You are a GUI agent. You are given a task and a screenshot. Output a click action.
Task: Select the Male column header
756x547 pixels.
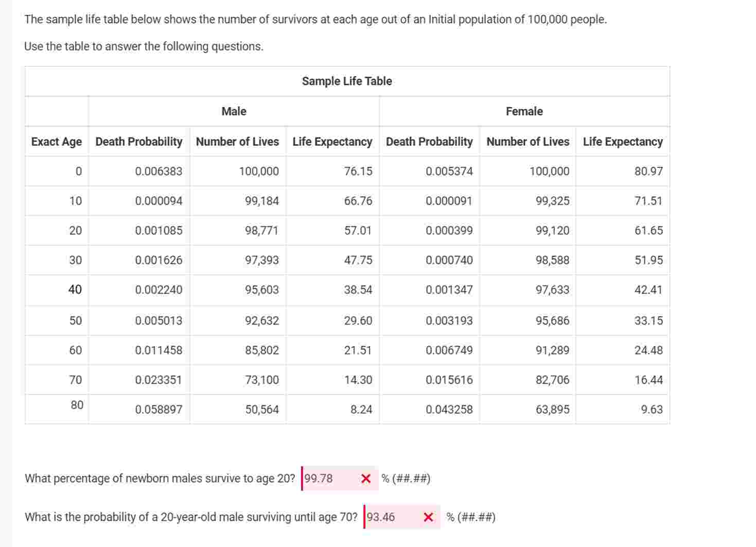(x=233, y=111)
